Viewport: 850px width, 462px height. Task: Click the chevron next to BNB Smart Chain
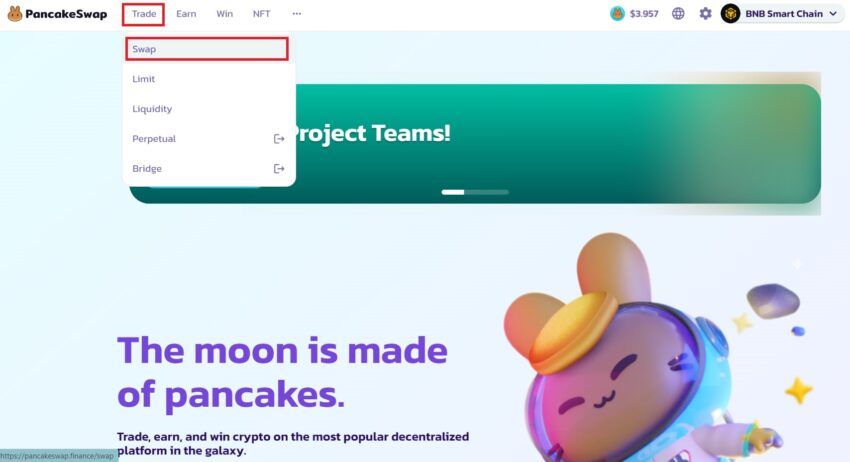tap(833, 14)
